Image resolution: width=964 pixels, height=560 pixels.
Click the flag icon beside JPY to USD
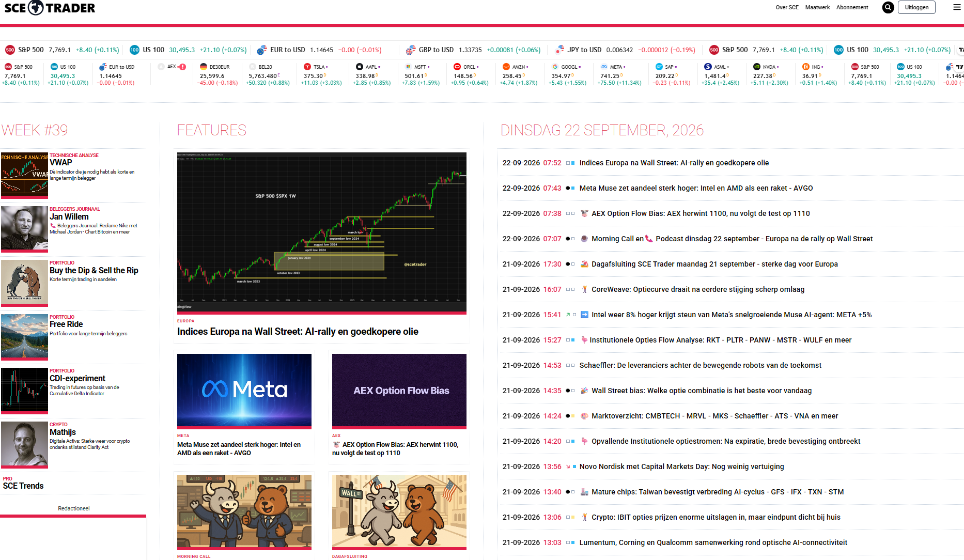tap(559, 50)
